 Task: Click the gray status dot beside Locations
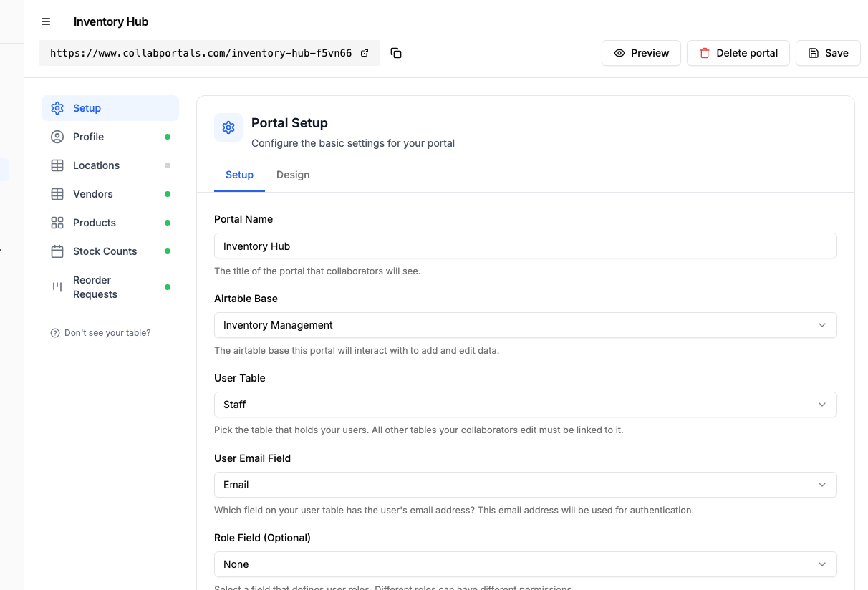point(168,165)
